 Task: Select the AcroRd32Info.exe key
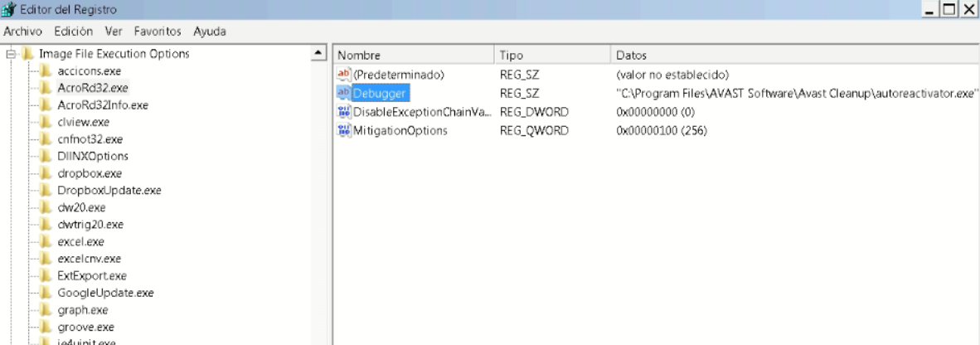103,105
